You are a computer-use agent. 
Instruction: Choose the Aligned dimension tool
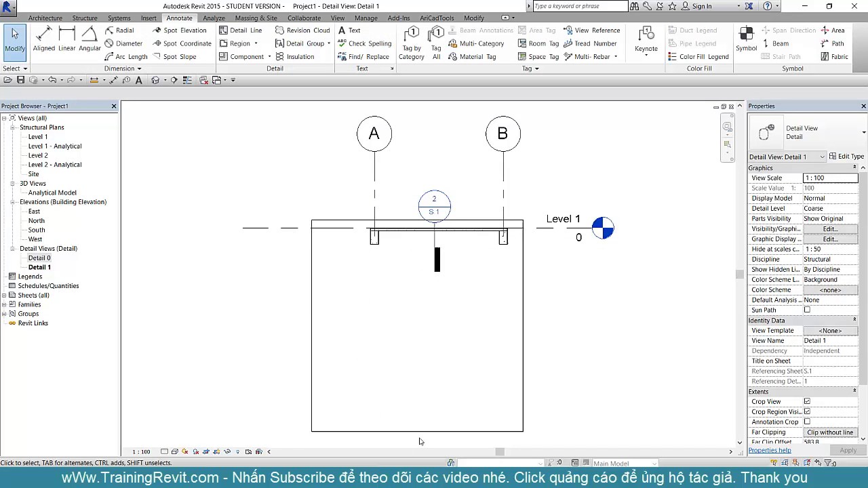coord(44,39)
